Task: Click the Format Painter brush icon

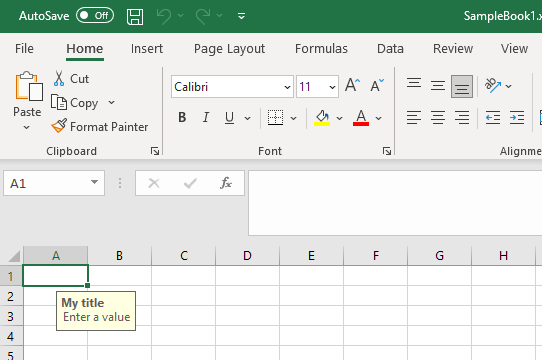Action: [x=59, y=126]
